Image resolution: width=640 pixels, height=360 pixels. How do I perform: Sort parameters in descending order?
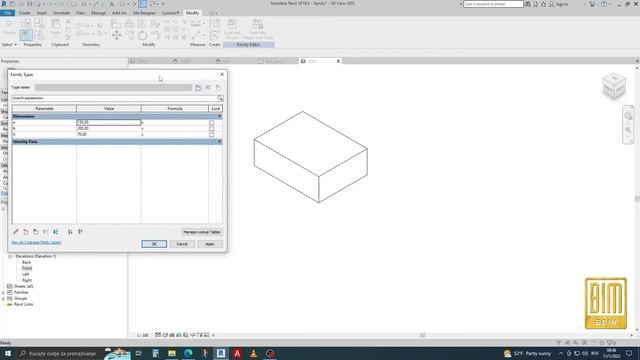point(80,232)
